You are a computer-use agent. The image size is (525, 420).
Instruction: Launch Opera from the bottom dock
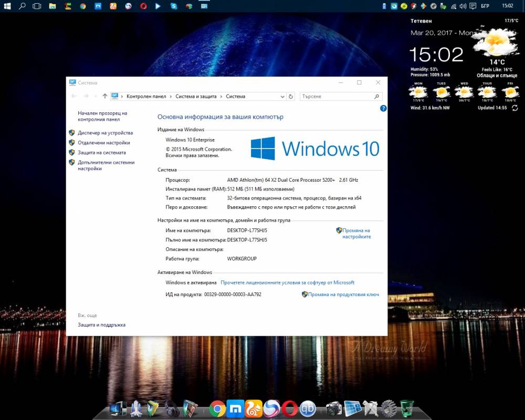(x=289, y=408)
